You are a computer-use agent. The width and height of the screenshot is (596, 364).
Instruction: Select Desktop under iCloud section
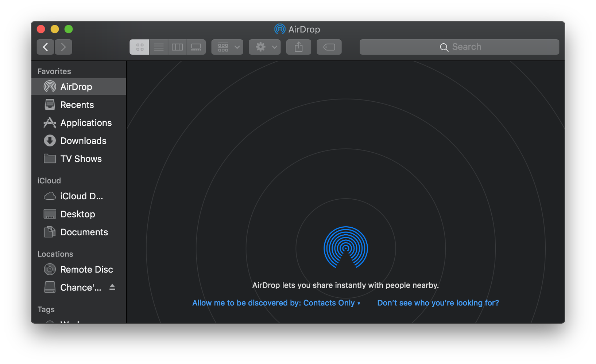pyautogui.click(x=77, y=214)
